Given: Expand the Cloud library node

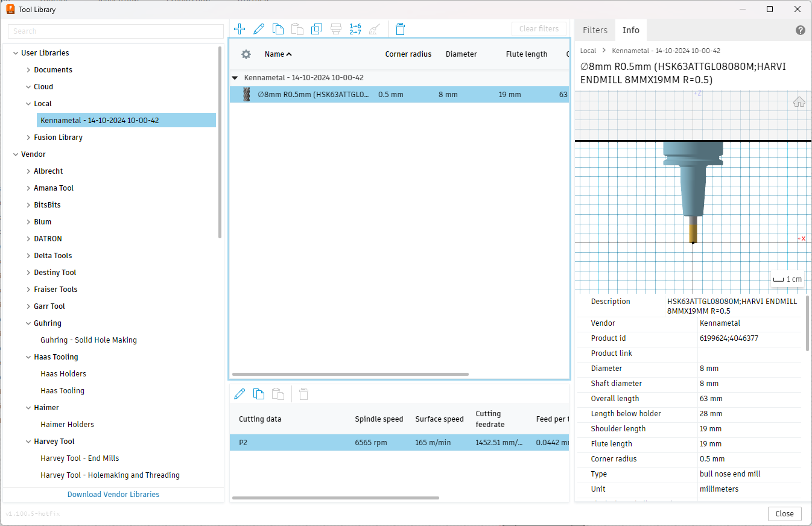Looking at the screenshot, I should click(x=28, y=87).
